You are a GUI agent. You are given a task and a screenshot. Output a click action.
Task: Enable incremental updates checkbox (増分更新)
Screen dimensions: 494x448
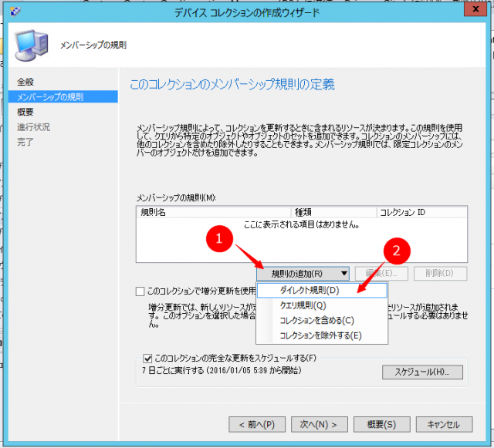click(140, 291)
